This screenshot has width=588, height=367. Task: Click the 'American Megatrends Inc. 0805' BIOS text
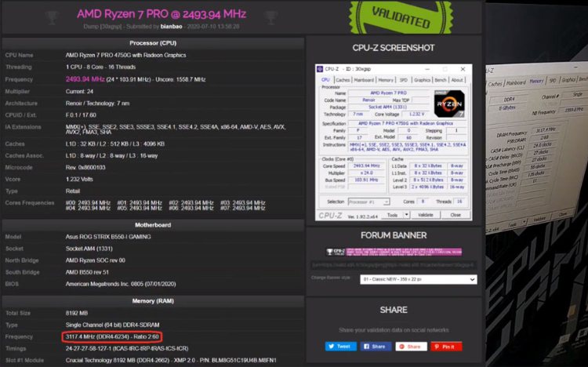click(x=121, y=284)
